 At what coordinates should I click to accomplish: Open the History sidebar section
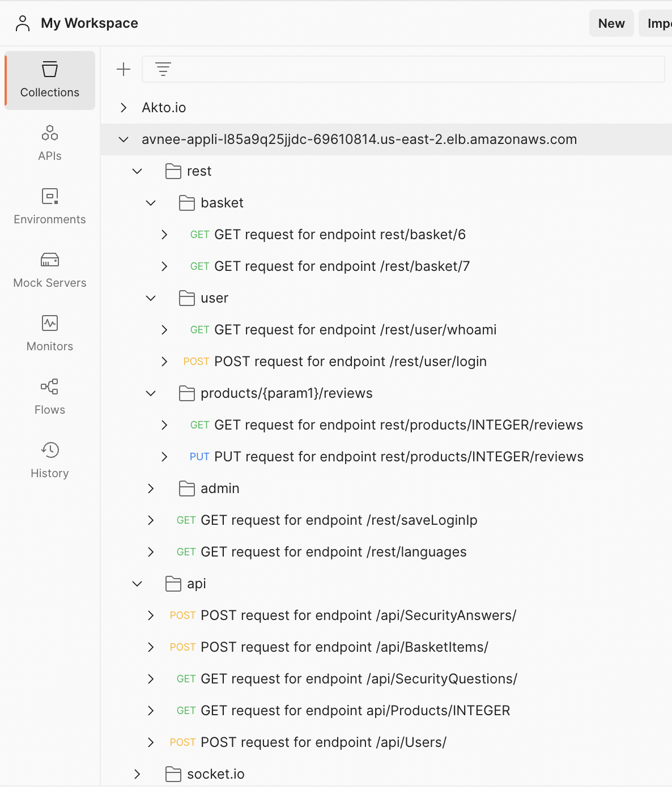click(x=50, y=460)
